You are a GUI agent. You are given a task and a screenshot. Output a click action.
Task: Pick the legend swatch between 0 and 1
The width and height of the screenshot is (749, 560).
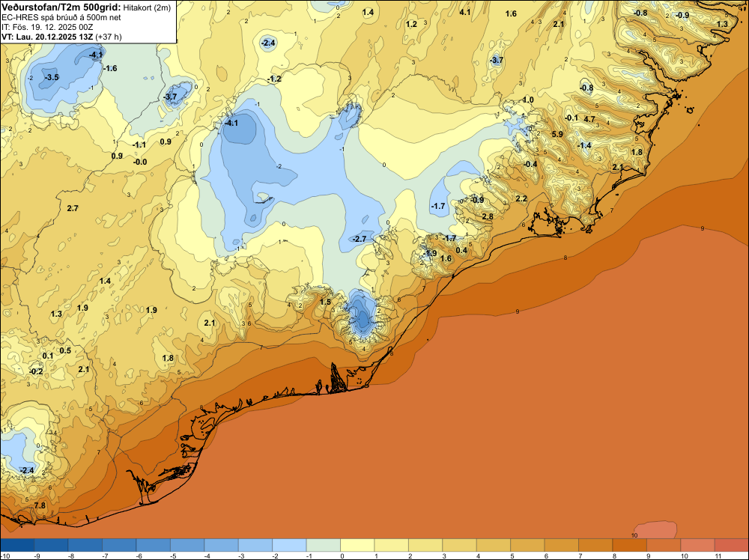click(357, 545)
